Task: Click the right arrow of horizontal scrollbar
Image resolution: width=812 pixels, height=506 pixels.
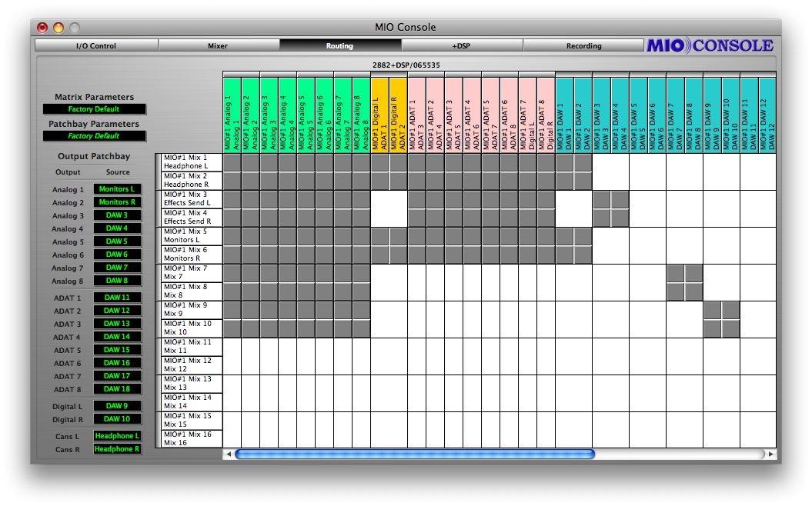Action: (x=771, y=454)
